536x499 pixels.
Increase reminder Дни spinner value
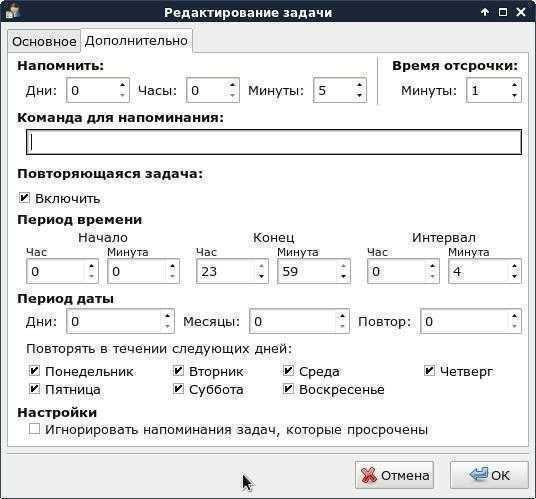click(122, 85)
